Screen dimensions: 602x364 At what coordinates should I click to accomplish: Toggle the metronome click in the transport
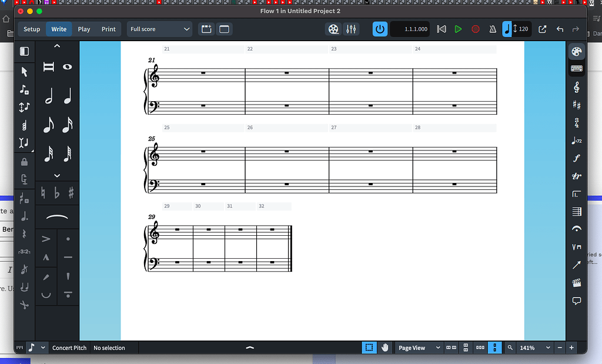click(493, 28)
